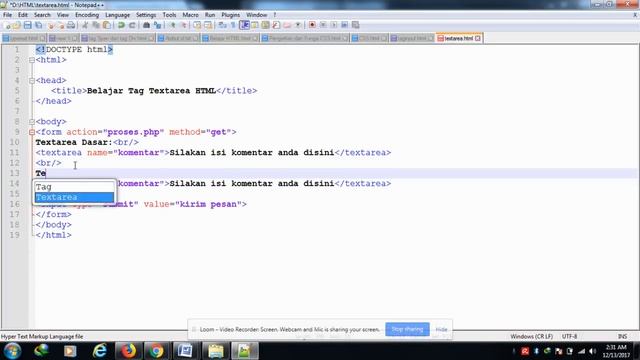Click the Cut scissors toolbar icon

[85, 25]
